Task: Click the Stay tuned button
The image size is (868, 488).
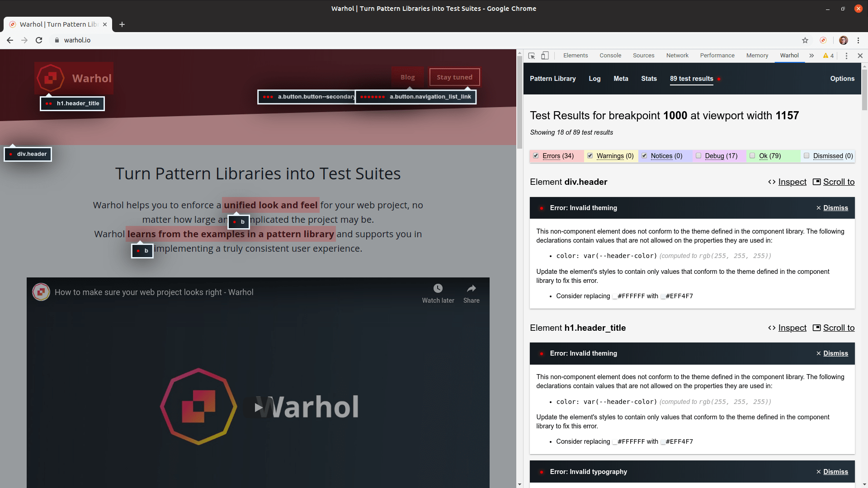Action: pos(454,77)
